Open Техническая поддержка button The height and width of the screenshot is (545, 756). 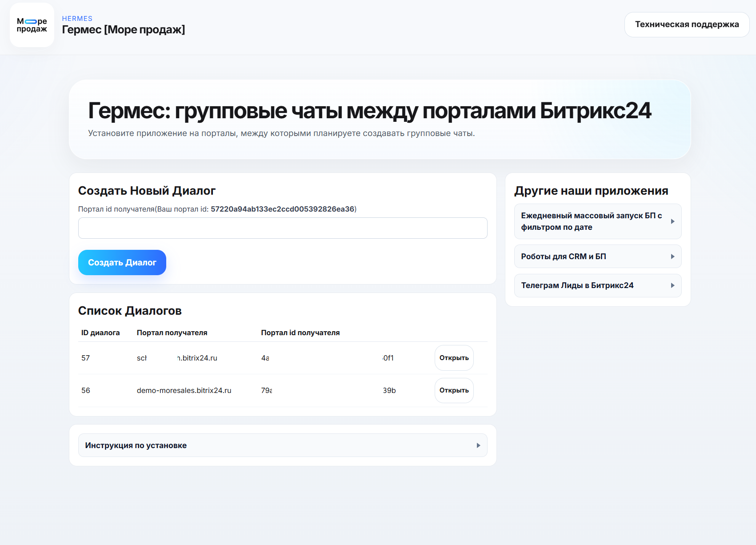click(687, 24)
